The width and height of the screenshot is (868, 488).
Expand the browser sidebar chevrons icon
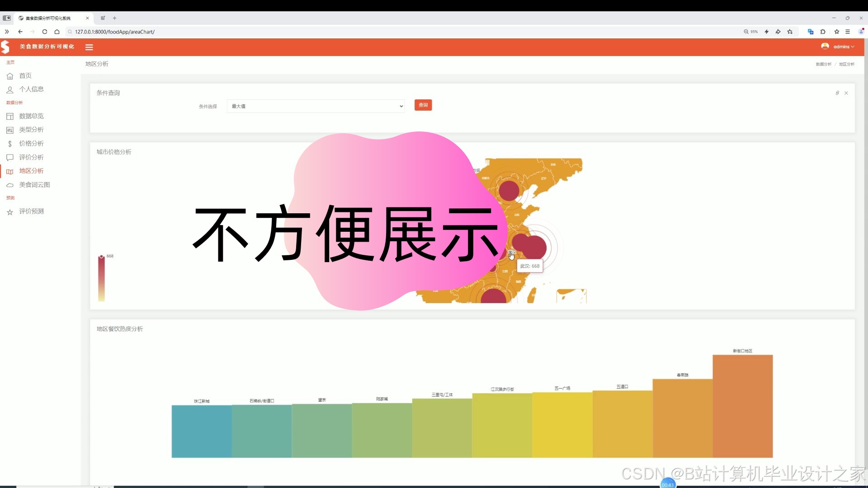coord(7,32)
